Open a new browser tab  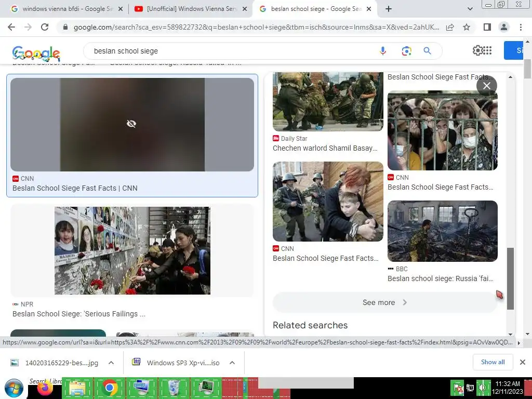coord(389,9)
